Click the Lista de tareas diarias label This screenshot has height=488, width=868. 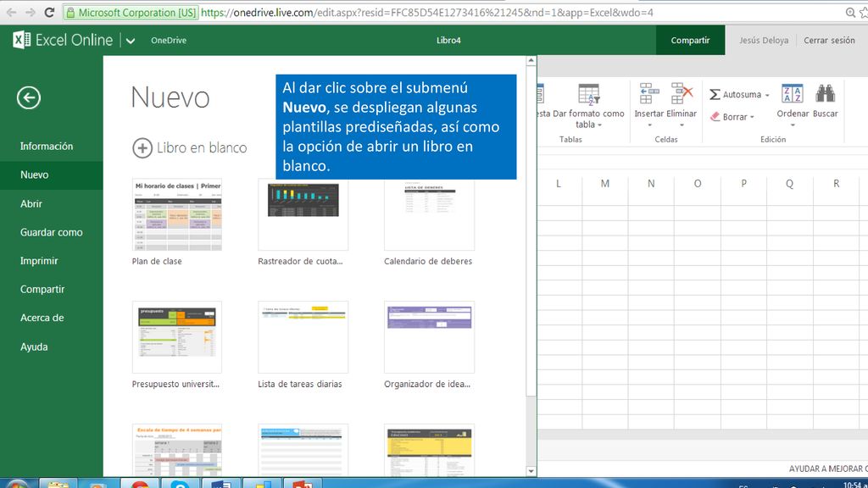(x=300, y=384)
